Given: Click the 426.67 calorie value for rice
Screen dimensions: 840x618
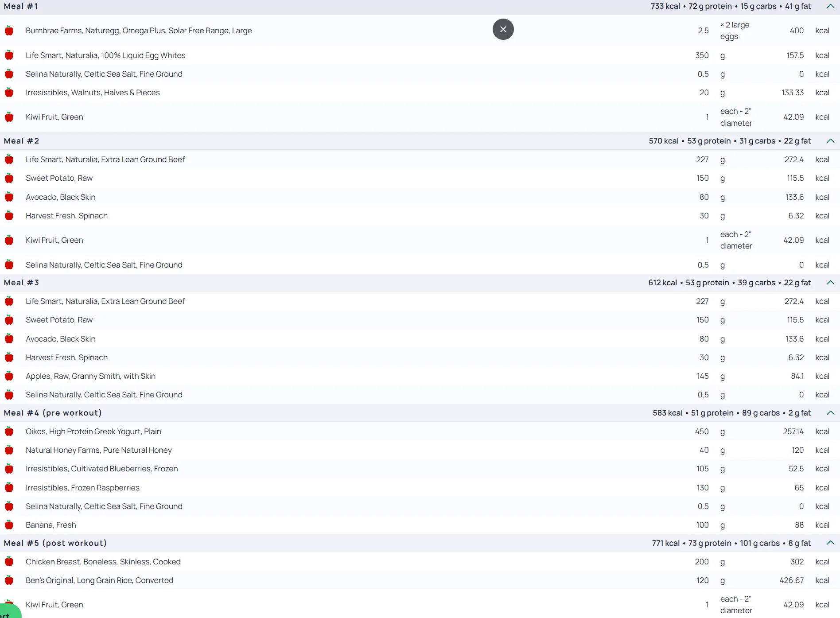Looking at the screenshot, I should click(x=791, y=580).
